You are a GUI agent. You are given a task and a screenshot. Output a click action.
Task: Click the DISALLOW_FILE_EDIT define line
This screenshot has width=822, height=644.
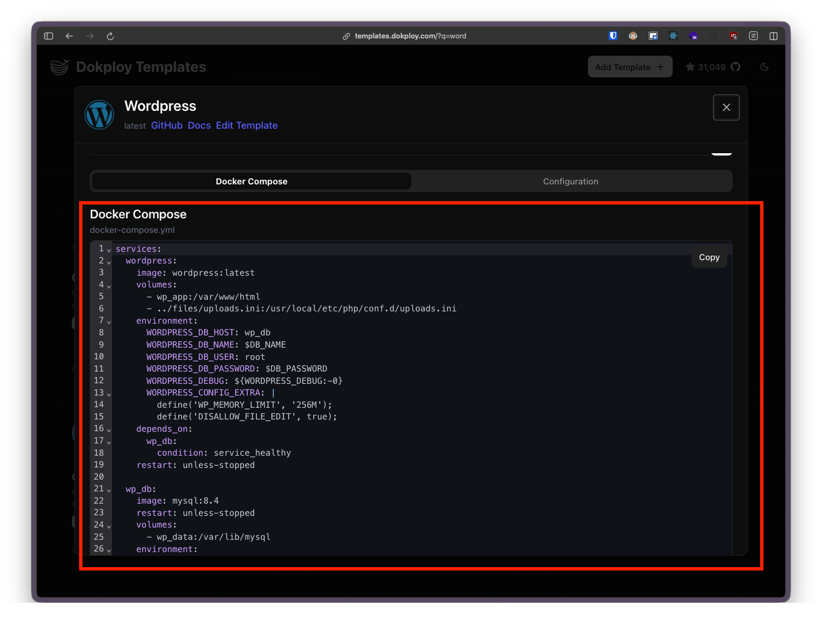coord(247,417)
